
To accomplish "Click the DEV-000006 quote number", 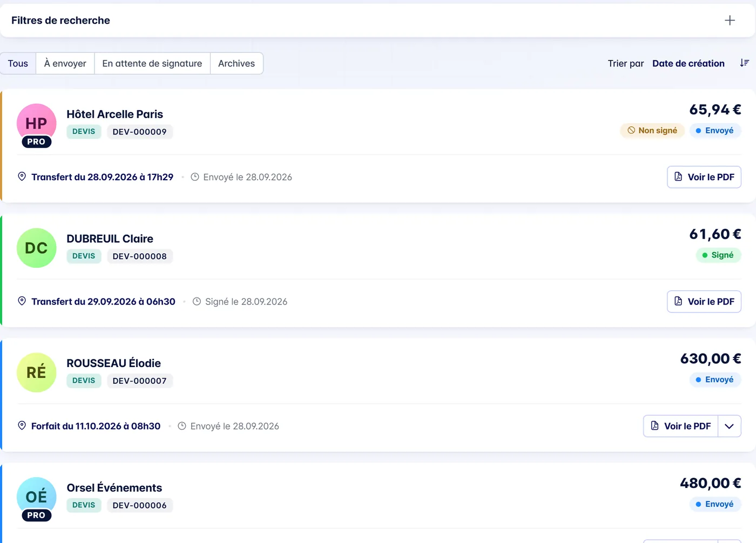I will (140, 505).
